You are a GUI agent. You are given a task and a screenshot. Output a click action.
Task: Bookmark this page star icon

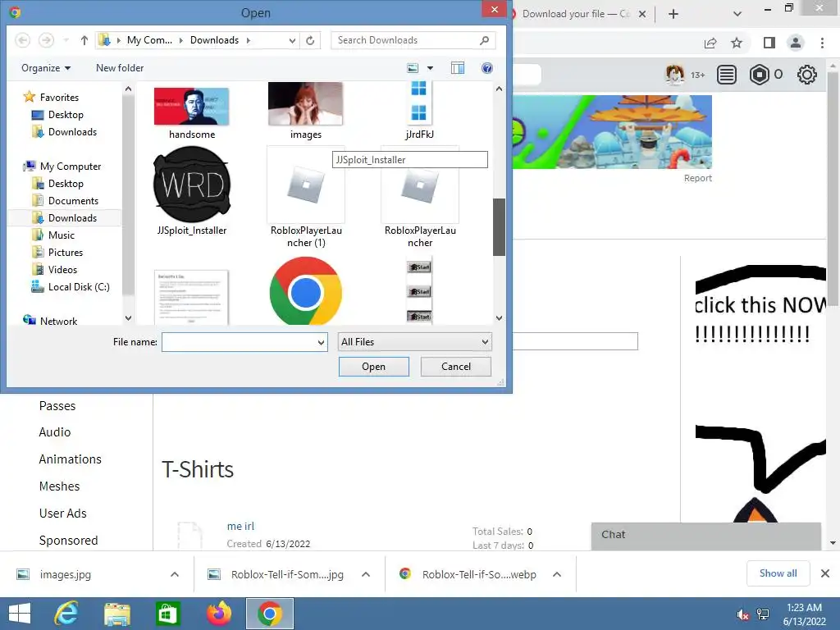[737, 43]
